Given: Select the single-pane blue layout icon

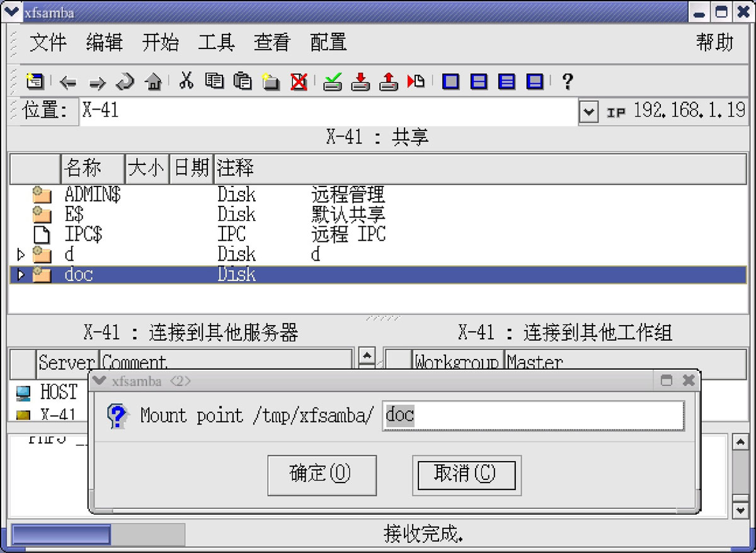Looking at the screenshot, I should pos(450,81).
